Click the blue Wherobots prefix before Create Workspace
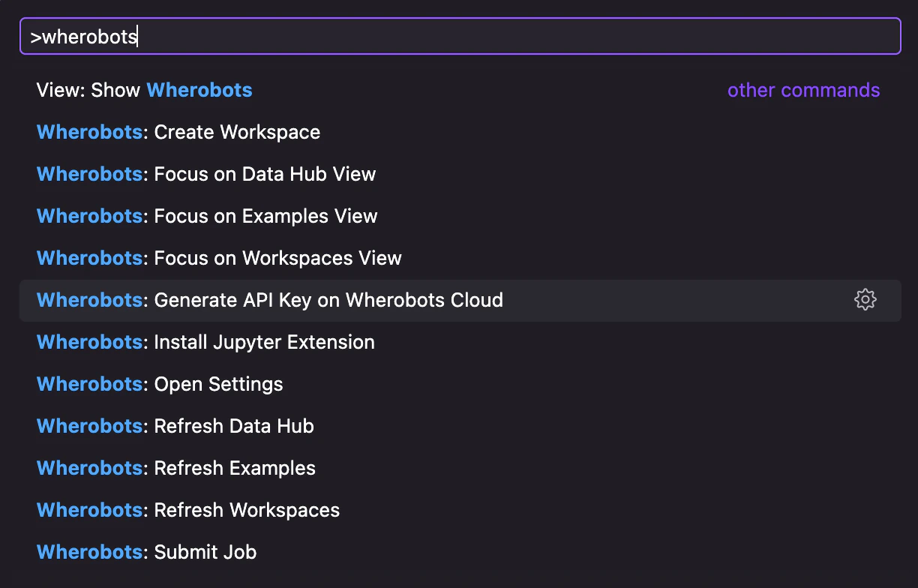The height and width of the screenshot is (588, 918). pos(89,133)
